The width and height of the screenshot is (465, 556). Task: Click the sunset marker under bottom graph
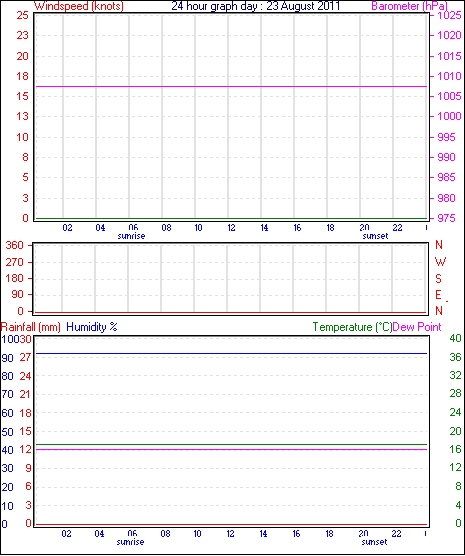(375, 542)
